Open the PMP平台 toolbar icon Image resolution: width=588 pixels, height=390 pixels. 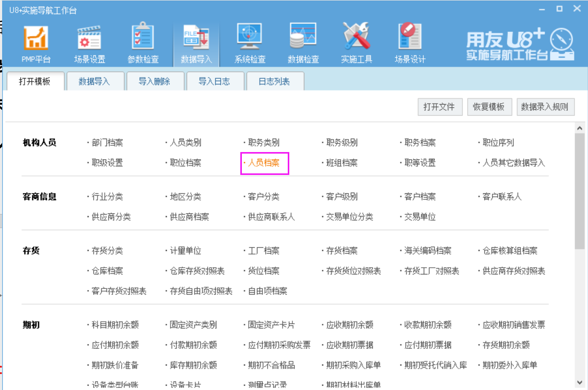pos(36,43)
